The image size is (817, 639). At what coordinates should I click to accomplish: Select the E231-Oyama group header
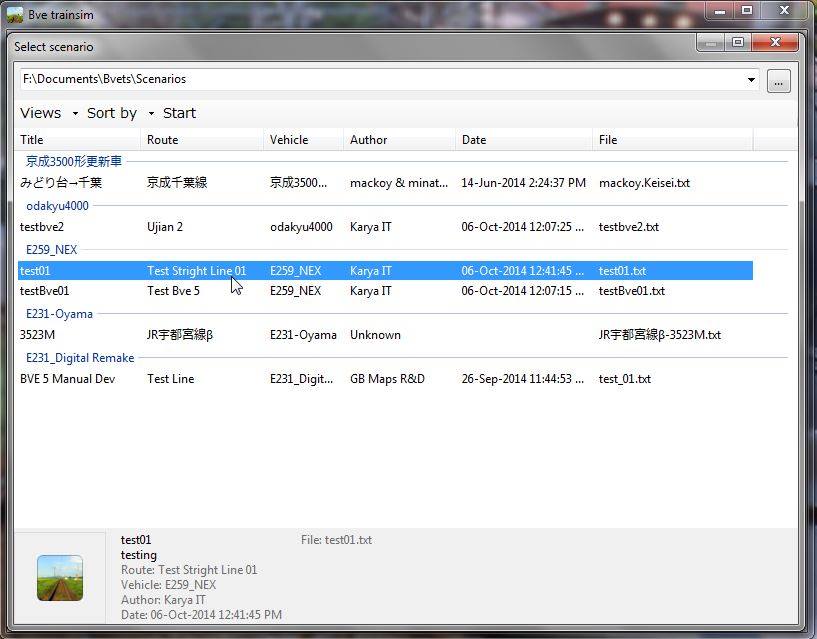point(59,314)
